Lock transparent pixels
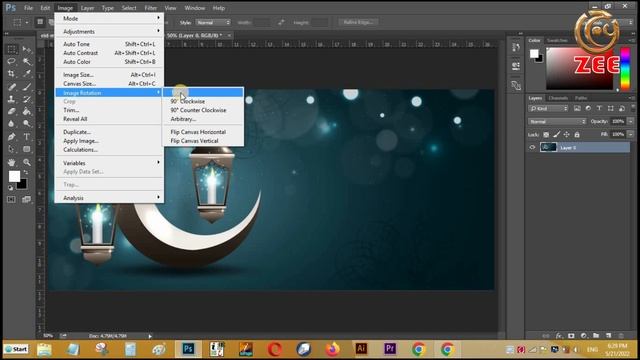 546,134
